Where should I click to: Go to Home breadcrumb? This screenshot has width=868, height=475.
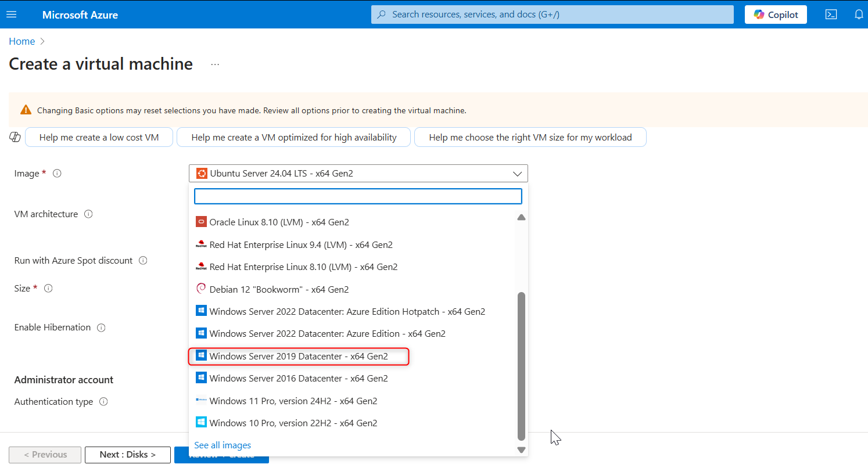pyautogui.click(x=22, y=41)
